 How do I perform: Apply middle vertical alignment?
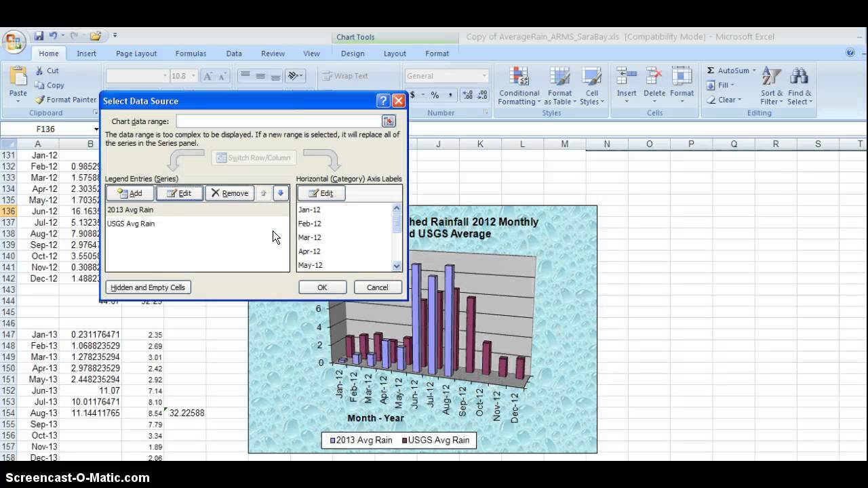(260, 76)
